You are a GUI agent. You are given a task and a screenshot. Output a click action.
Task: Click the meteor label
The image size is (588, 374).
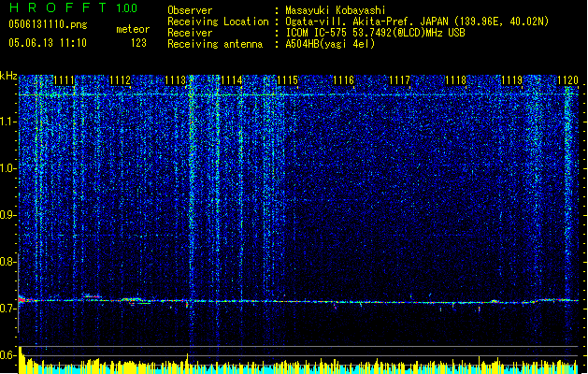(x=133, y=29)
